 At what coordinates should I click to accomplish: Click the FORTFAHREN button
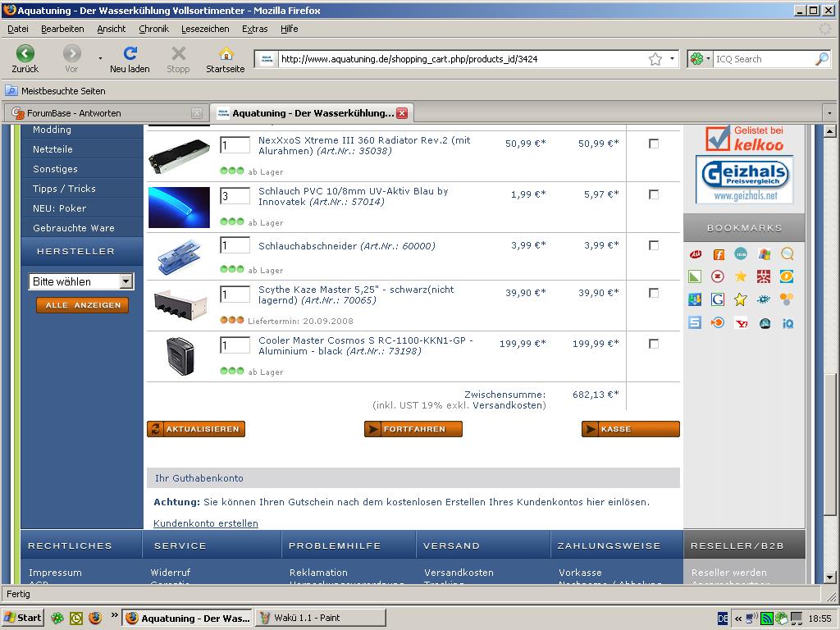click(413, 429)
